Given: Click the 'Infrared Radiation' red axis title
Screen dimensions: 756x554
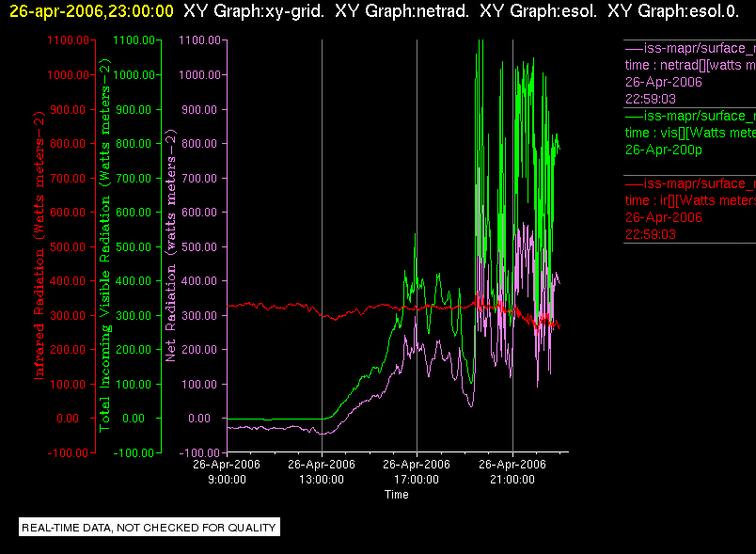Looking at the screenshot, I should click(39, 245).
